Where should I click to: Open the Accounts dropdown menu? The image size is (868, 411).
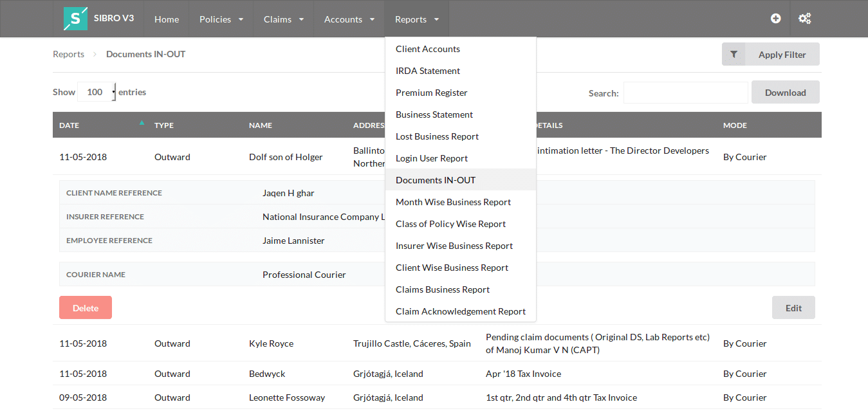349,19
